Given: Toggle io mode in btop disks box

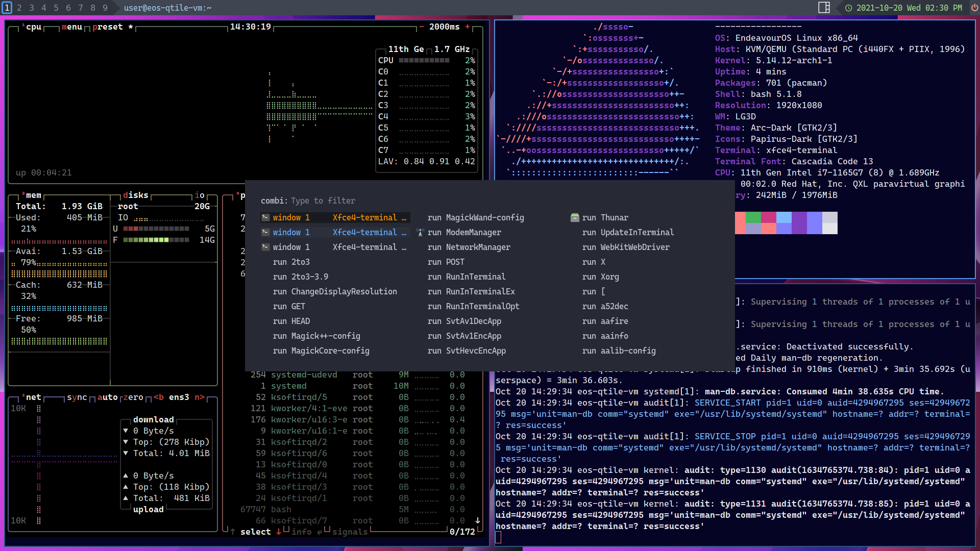Looking at the screenshot, I should [200, 195].
